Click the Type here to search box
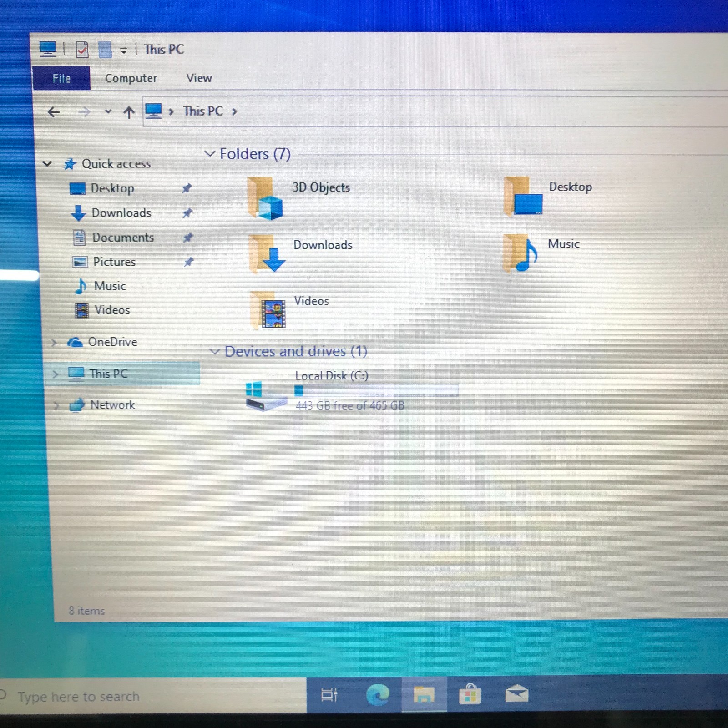Image resolution: width=728 pixels, height=728 pixels. (x=153, y=696)
